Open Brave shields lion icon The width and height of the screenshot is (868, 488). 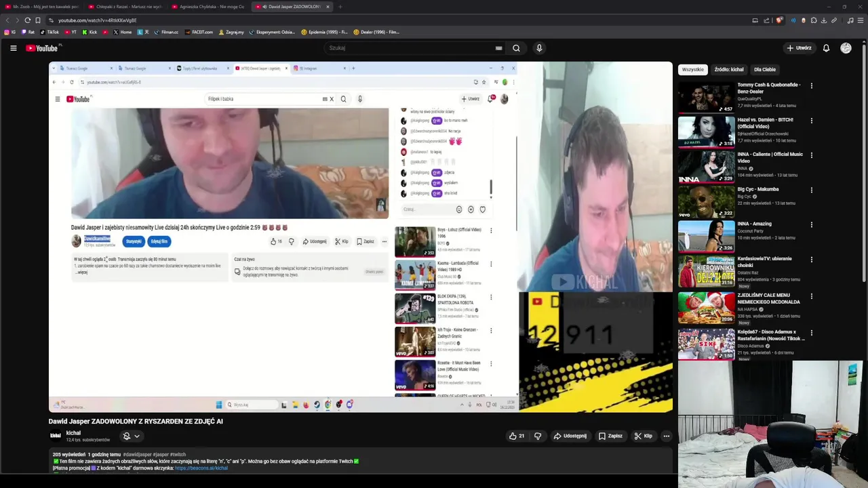pos(778,20)
